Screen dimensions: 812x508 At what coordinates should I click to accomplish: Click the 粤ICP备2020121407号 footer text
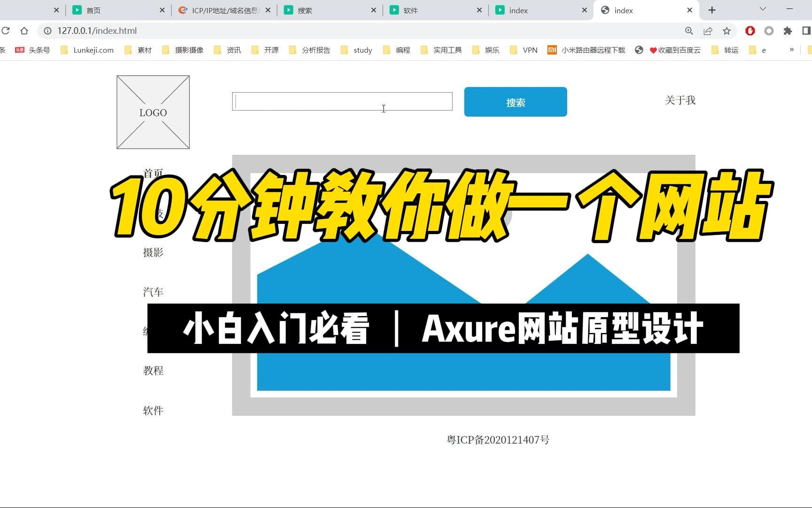(x=498, y=440)
